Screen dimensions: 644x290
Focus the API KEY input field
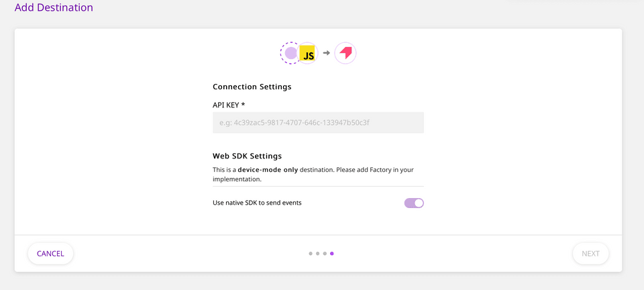click(x=318, y=122)
